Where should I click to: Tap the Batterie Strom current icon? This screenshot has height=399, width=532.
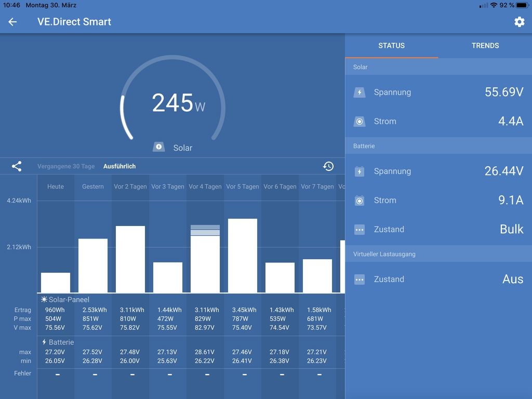[x=360, y=201]
